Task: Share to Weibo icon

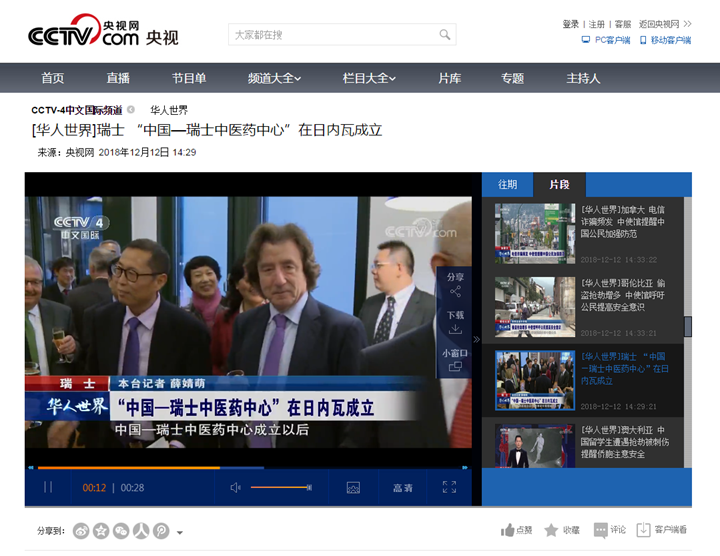Action: click(x=81, y=531)
